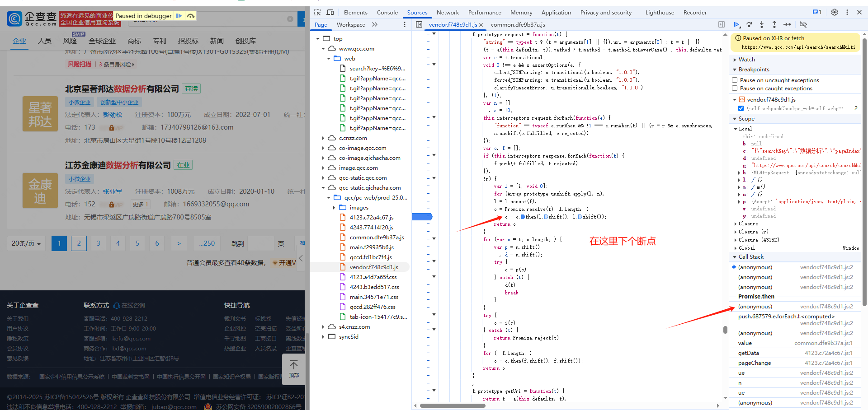Resume script execution in debugger sidebar

737,24
